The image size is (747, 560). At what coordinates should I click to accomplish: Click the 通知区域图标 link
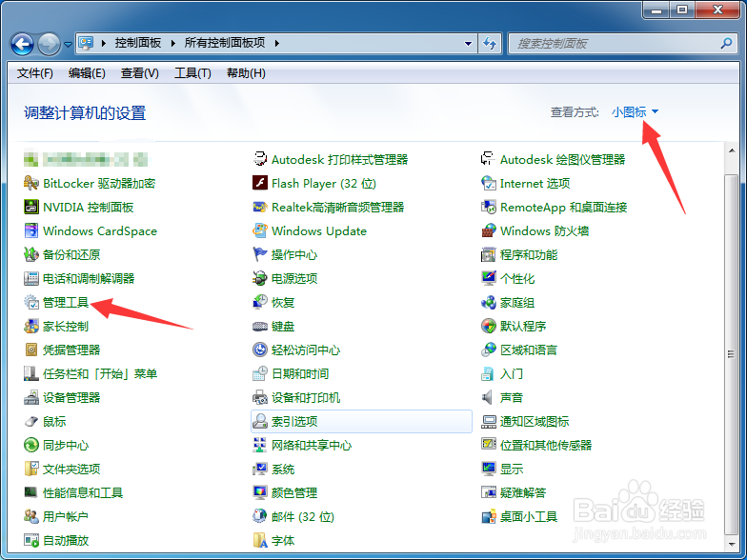[535, 421]
